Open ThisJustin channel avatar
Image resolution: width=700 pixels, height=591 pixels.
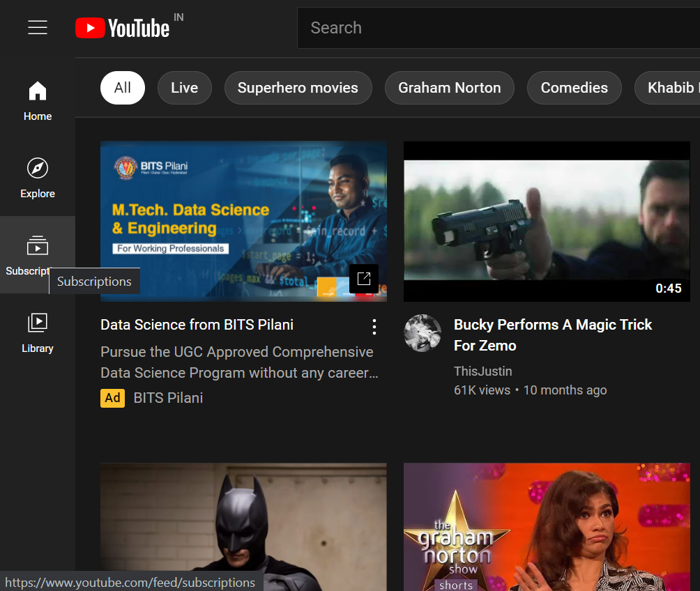(x=423, y=333)
